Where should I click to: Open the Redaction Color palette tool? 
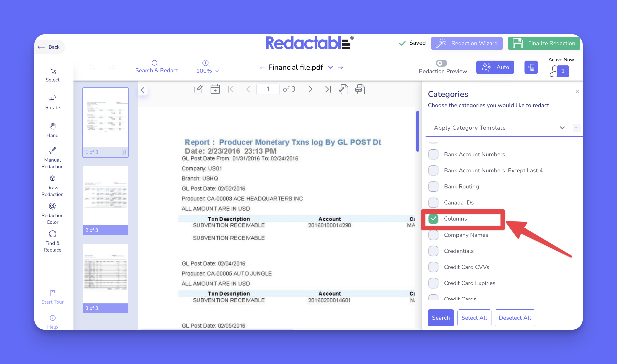pos(52,213)
